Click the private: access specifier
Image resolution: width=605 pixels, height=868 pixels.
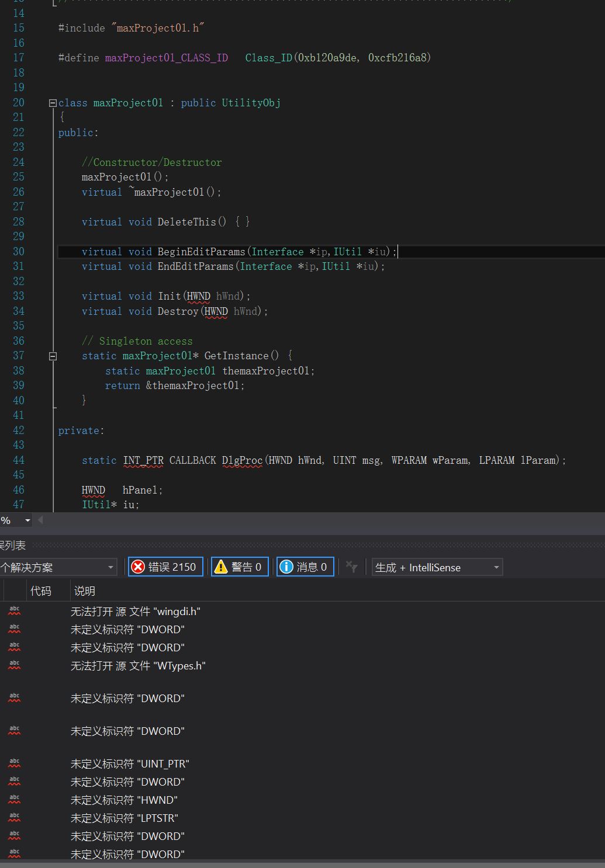tap(81, 430)
